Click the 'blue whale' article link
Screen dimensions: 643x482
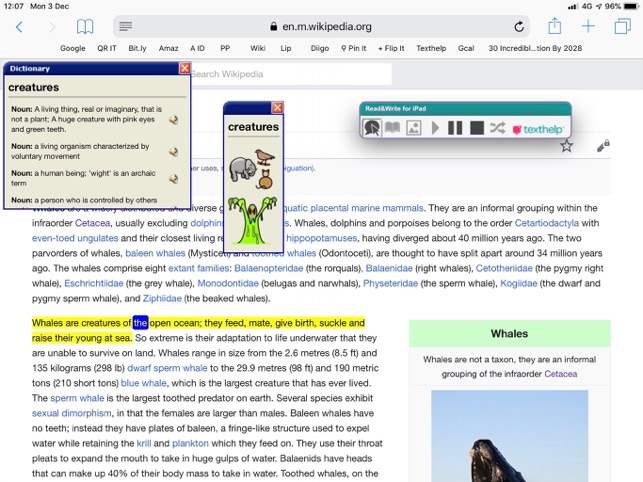click(x=144, y=383)
